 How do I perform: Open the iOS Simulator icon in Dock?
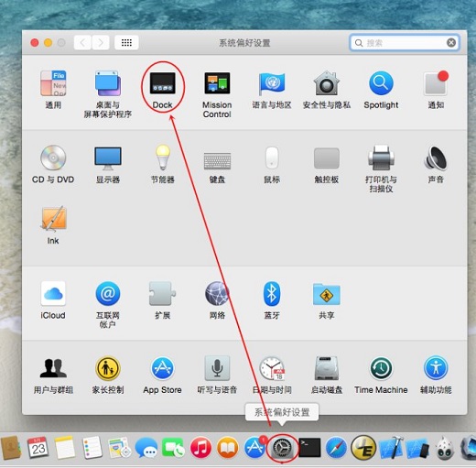coord(418,448)
